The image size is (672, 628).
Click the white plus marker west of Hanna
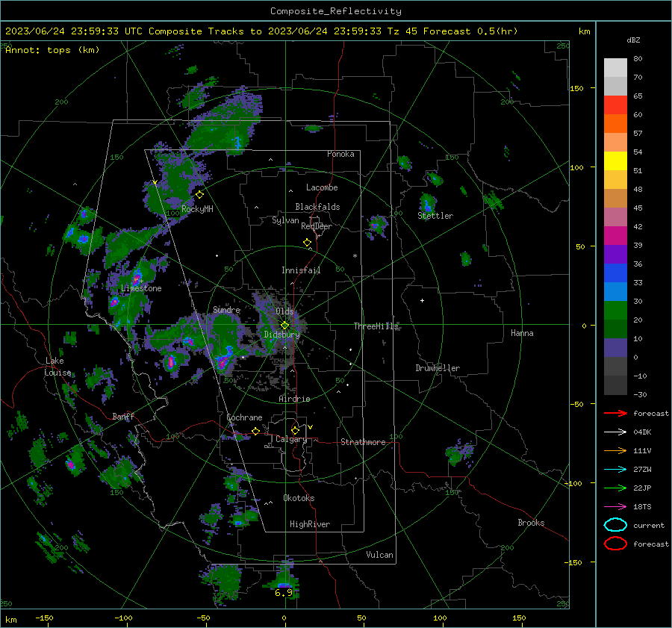pos(422,300)
